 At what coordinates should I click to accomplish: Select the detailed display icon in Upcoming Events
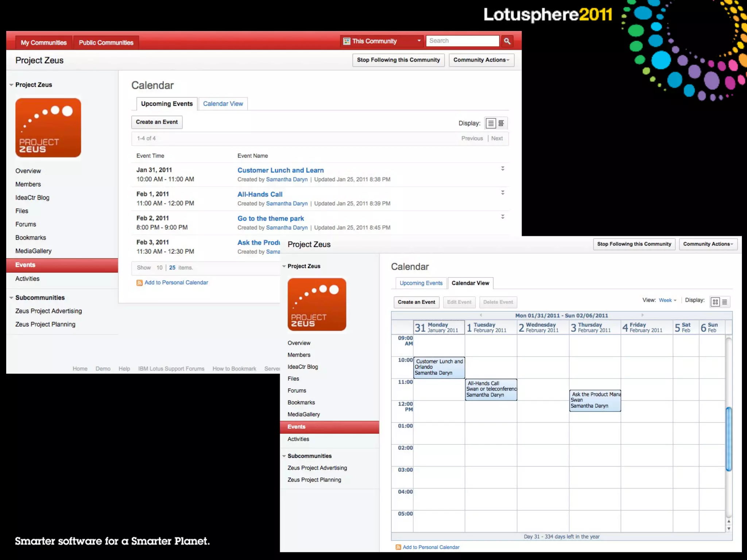(502, 124)
